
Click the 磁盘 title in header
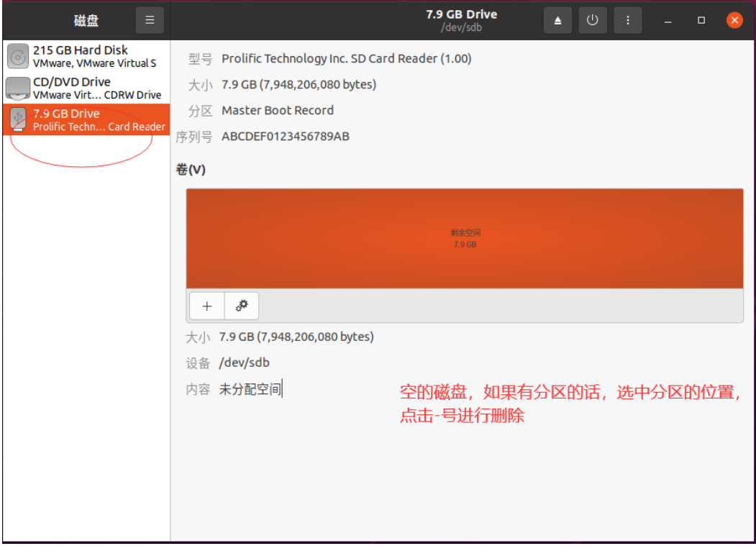click(x=86, y=20)
